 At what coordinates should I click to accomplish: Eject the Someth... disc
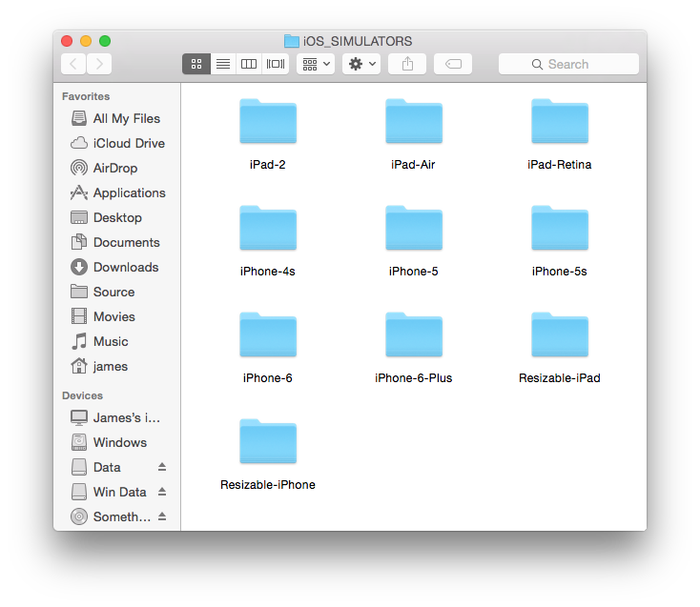(x=162, y=516)
